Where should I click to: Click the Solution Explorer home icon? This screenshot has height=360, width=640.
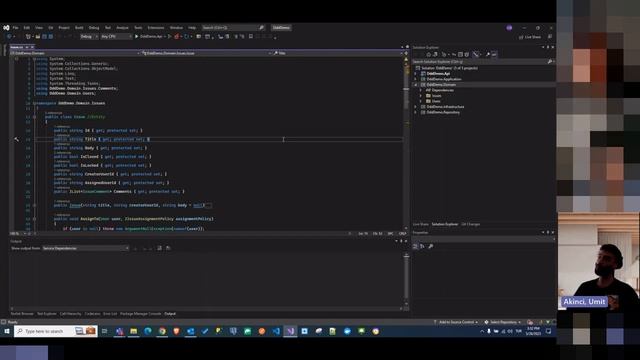tap(429, 54)
